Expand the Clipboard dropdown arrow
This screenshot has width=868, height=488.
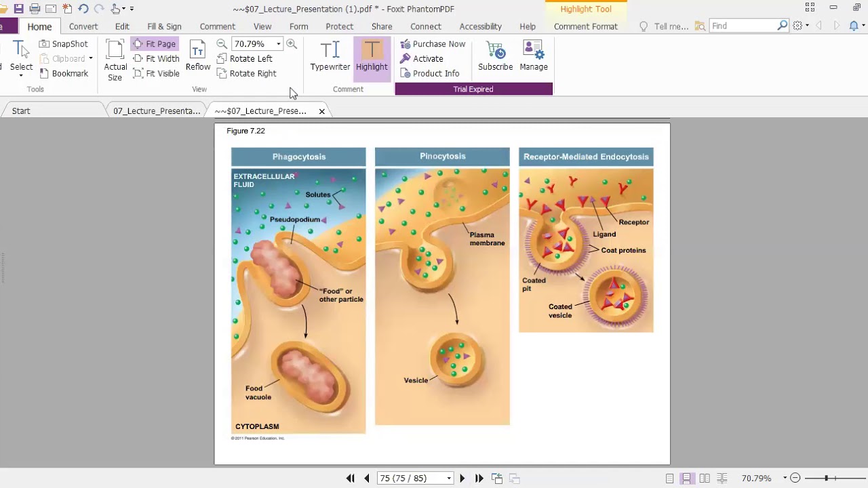[90, 59]
